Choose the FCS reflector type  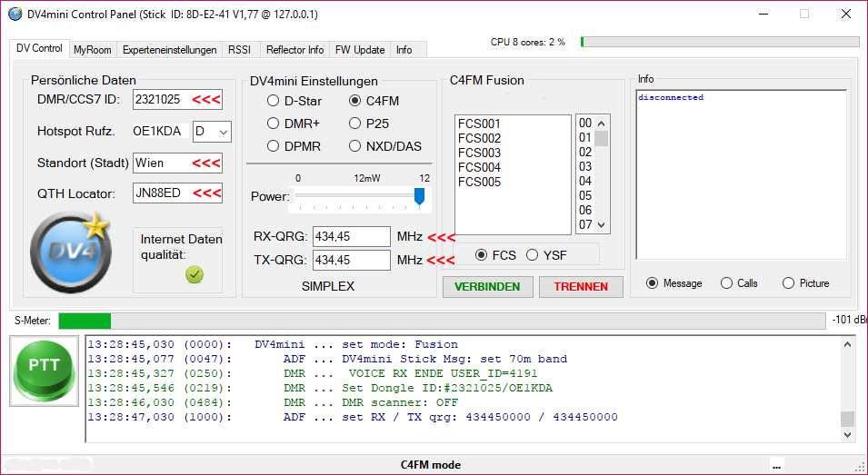pos(495,255)
